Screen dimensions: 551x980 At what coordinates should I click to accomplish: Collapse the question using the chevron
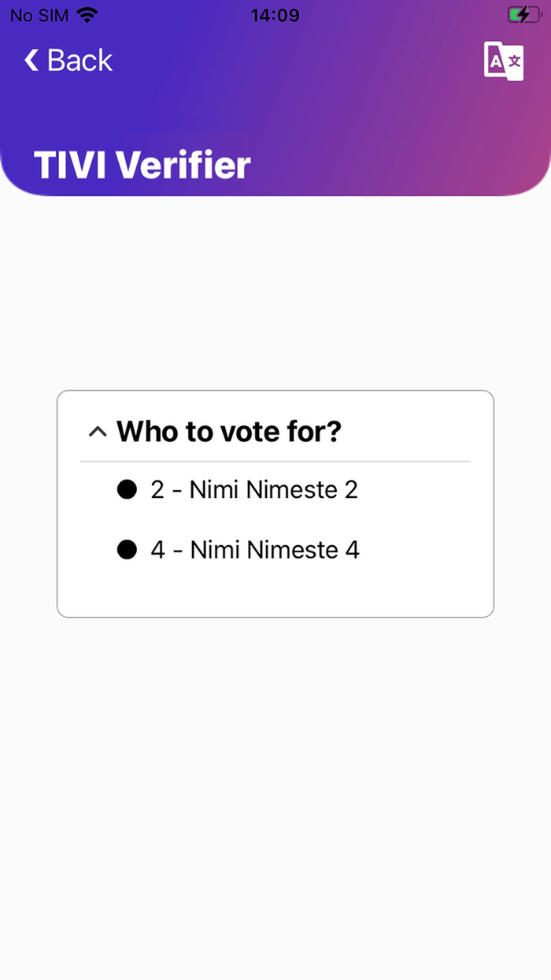tap(98, 432)
